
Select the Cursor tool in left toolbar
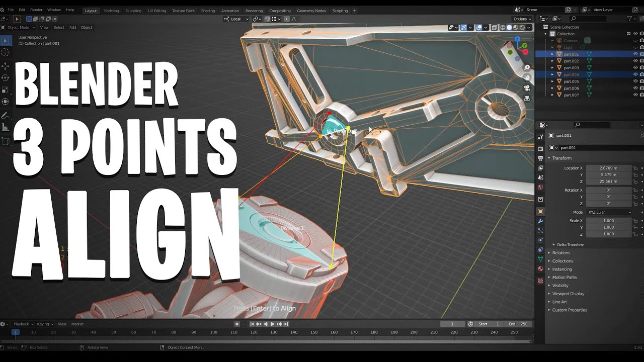6,52
